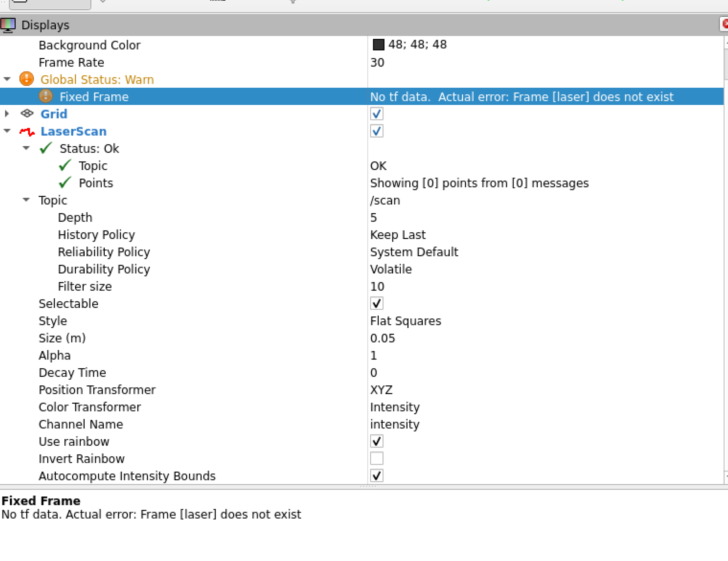Click the Topic green checkmark icon
Screen dimensions: 728x561
tap(65, 165)
